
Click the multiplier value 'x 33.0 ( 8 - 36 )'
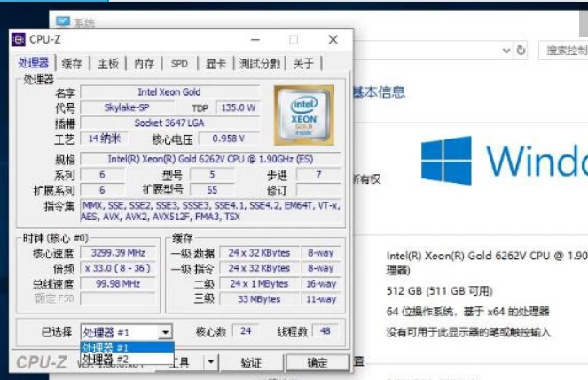pyautogui.click(x=118, y=268)
